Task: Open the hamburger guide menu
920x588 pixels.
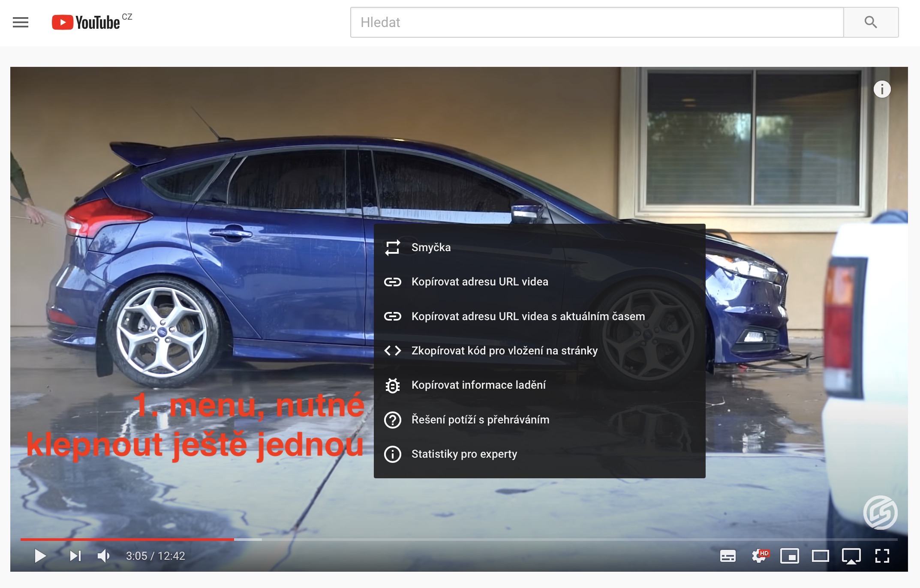Action: click(x=21, y=22)
